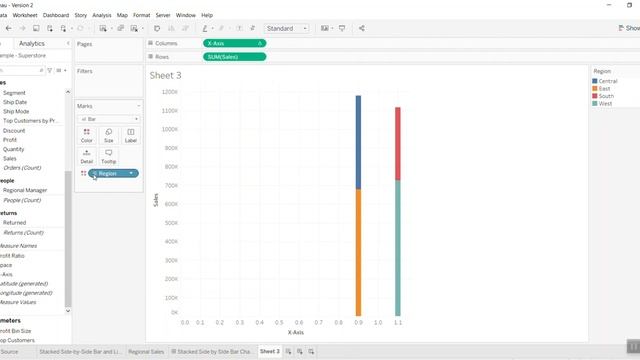This screenshot has width=640, height=360.
Task: Click the Show Me button
Action: 629,28
